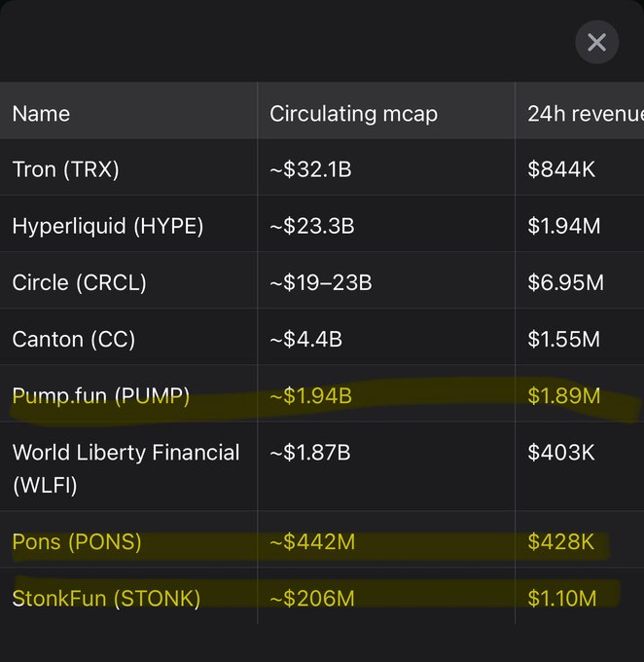Select the StonkFun (STONK) name cell
This screenshot has height=662, width=644.
(128, 596)
